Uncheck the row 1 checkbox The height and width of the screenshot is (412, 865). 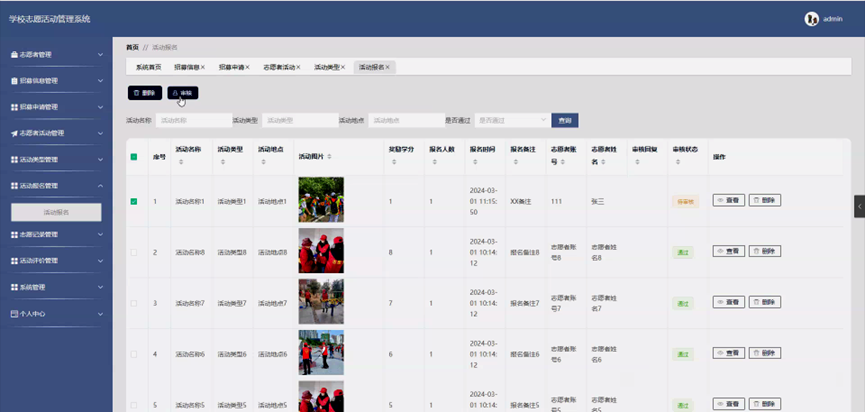click(x=134, y=201)
